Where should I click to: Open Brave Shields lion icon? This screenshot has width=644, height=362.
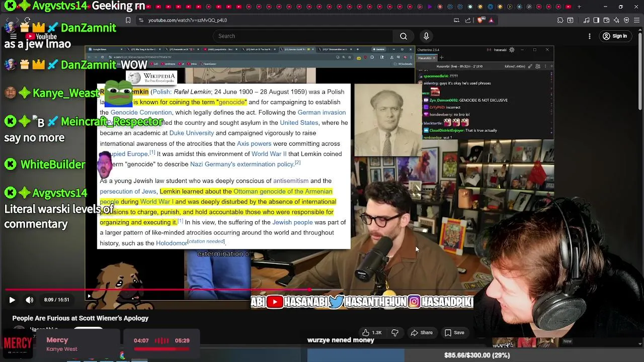[479, 20]
